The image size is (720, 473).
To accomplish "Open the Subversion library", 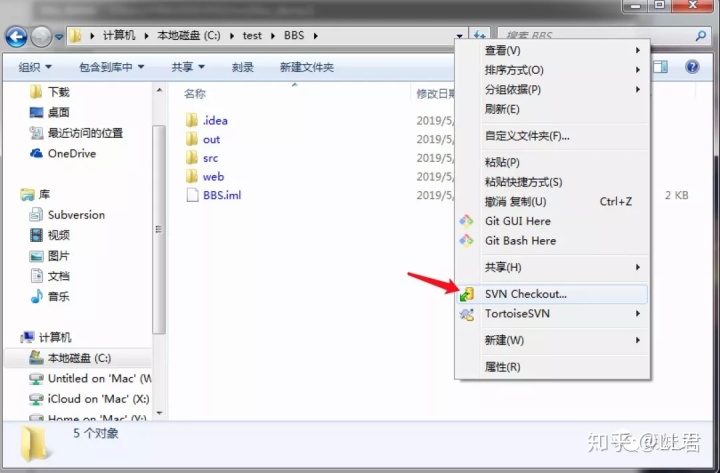I will click(67, 215).
